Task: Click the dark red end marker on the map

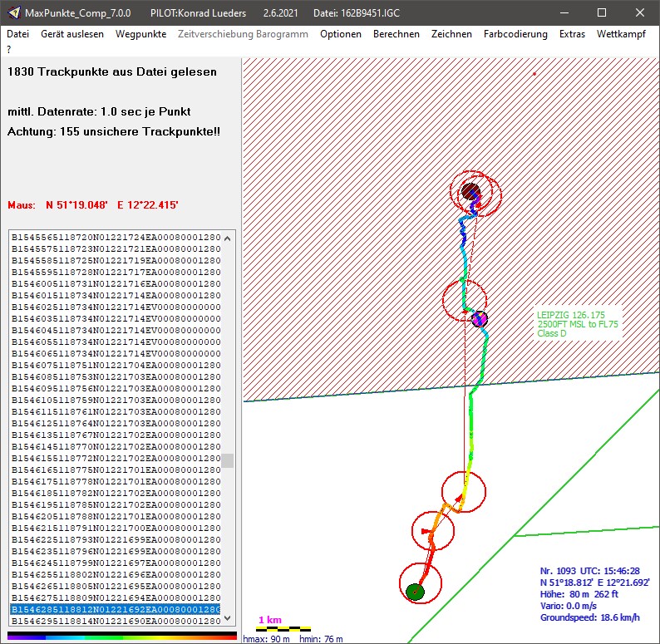Action: [470, 191]
